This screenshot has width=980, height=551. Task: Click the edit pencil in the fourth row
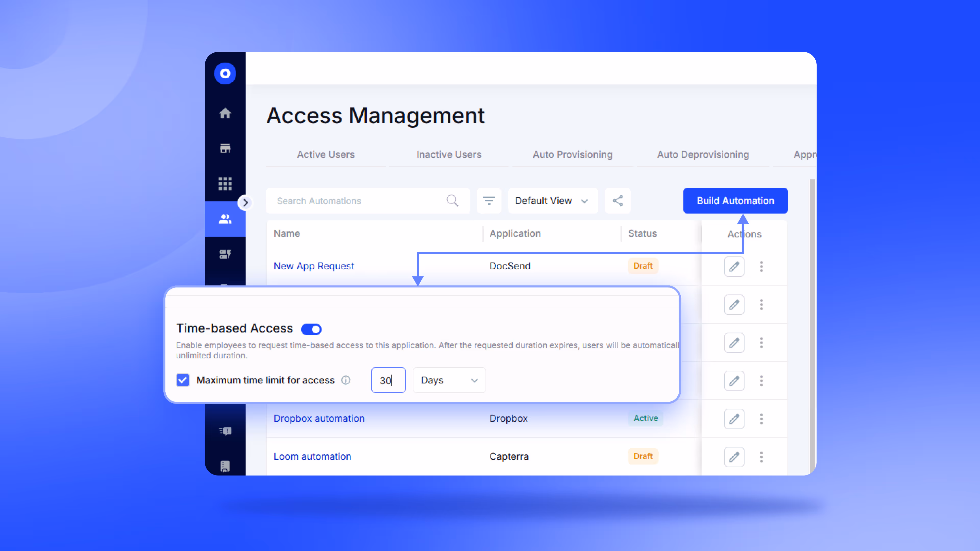(734, 381)
